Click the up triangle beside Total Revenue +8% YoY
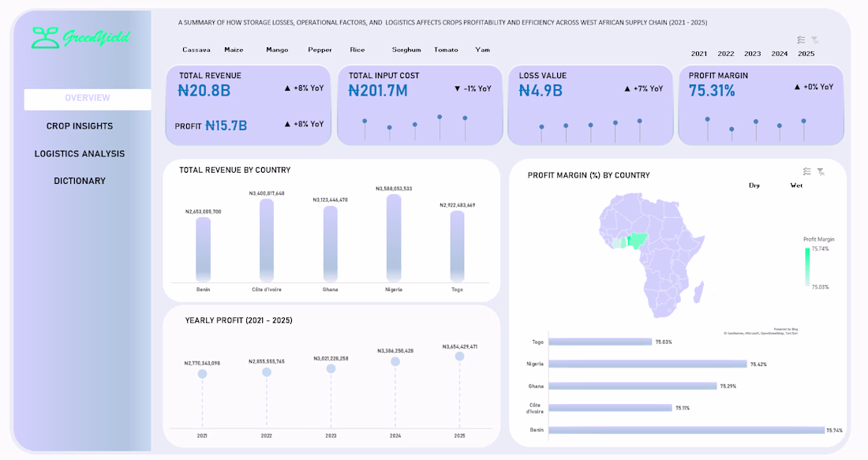868x460 pixels. pos(287,88)
